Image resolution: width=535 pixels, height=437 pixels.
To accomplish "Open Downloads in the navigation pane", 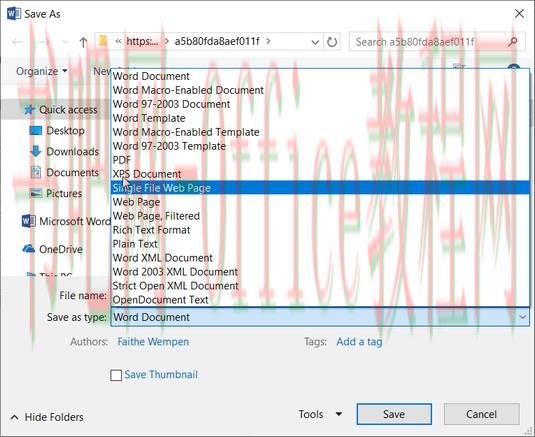I will coord(73,151).
